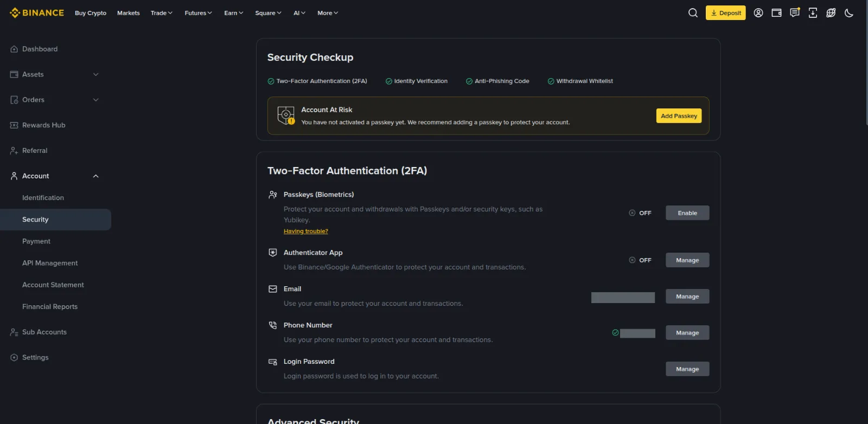Open Financial Reports page

point(50,306)
